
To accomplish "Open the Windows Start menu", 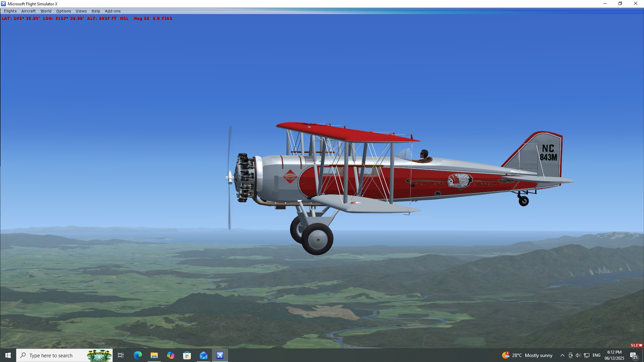I will (8, 355).
